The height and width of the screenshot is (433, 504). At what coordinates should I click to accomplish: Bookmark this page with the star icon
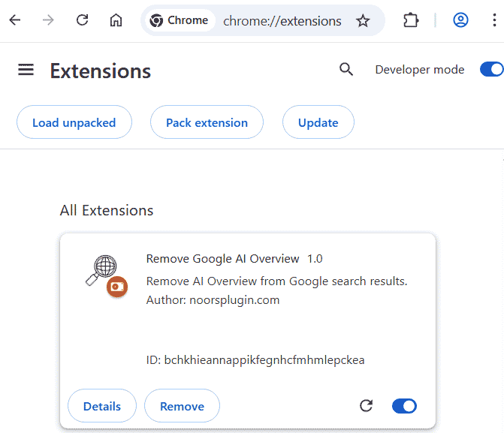point(363,21)
